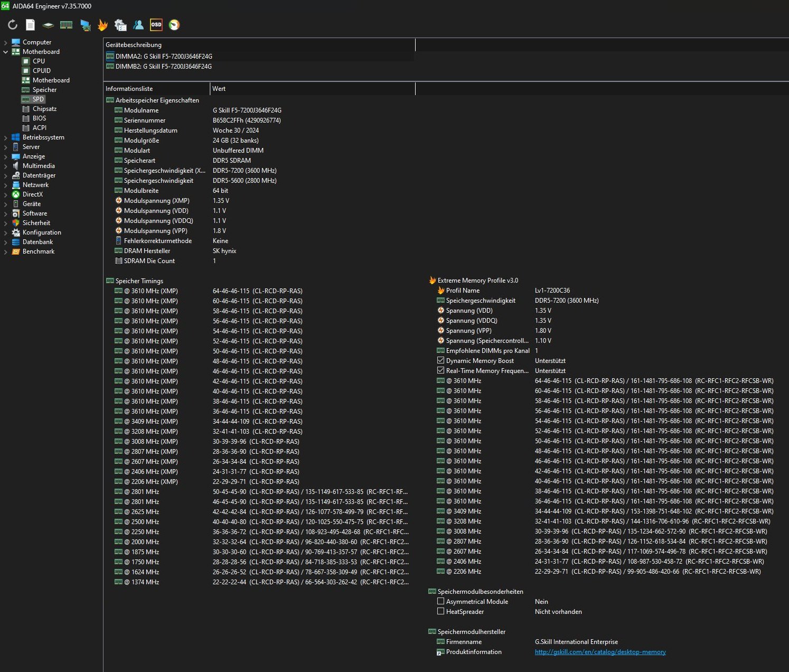Launch the flame stability test icon

[x=102, y=25]
